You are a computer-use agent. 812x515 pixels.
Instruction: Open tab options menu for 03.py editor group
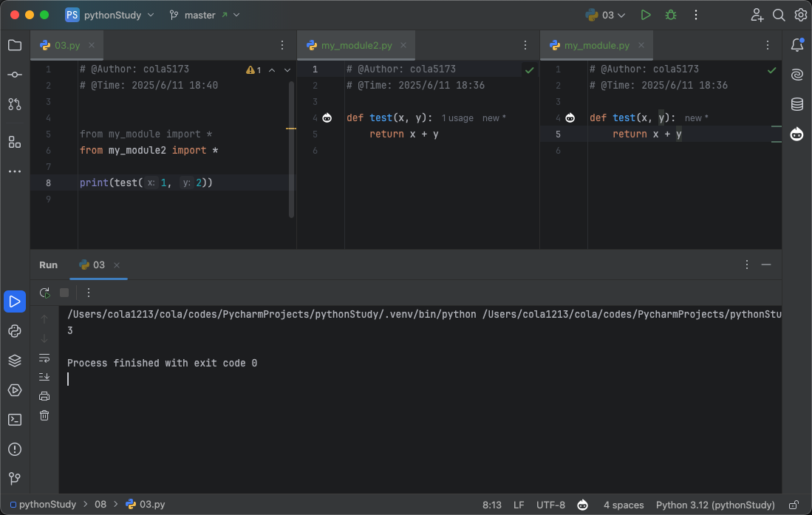coord(282,46)
